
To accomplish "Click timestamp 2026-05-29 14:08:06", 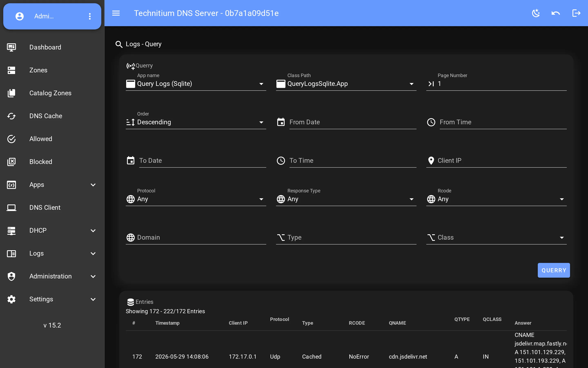I will (182, 357).
